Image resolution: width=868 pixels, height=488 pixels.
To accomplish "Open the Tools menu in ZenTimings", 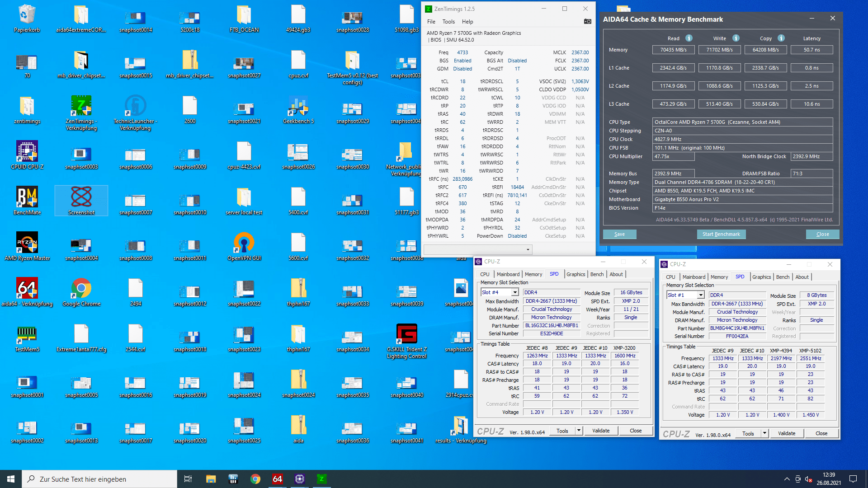I will pos(448,22).
